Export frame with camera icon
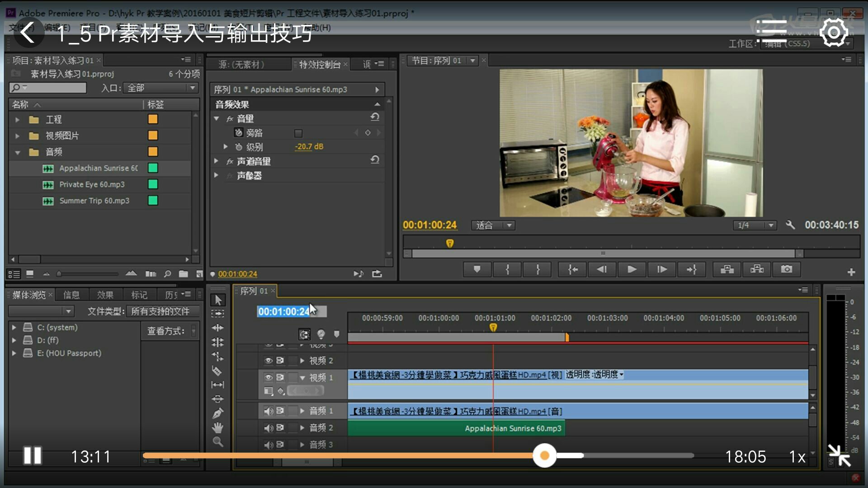Viewport: 868px width, 488px height. pyautogui.click(x=787, y=270)
